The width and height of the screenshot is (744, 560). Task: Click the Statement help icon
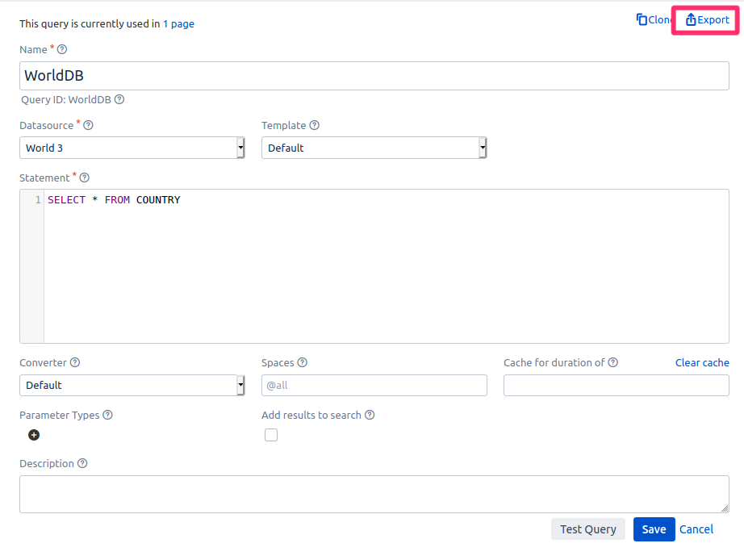[85, 178]
